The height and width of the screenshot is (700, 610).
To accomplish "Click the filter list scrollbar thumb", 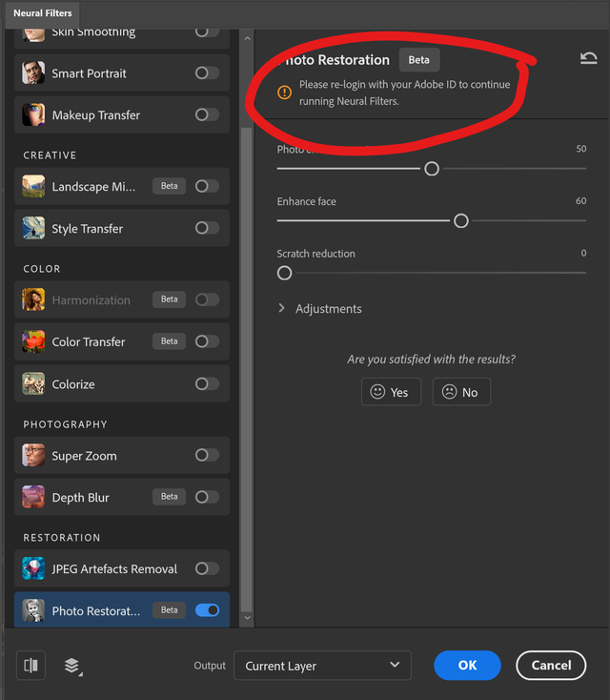I will tap(246, 370).
